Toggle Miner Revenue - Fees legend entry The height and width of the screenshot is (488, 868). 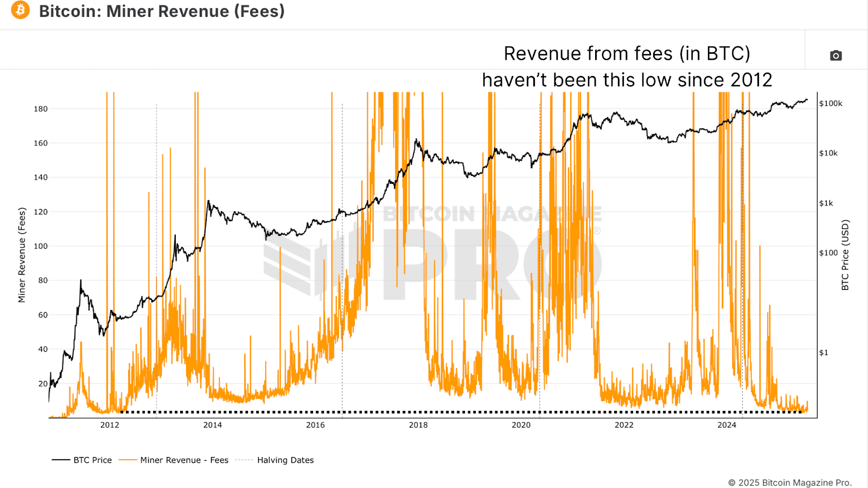point(174,460)
